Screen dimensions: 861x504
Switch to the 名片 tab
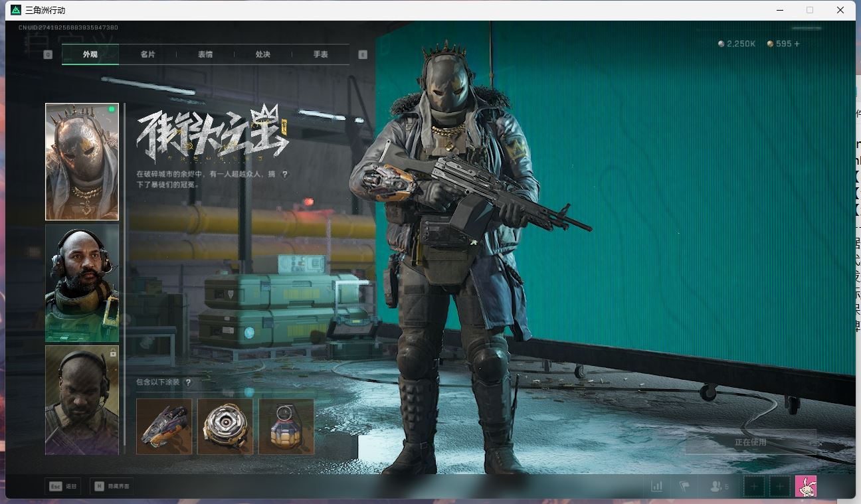(x=147, y=54)
